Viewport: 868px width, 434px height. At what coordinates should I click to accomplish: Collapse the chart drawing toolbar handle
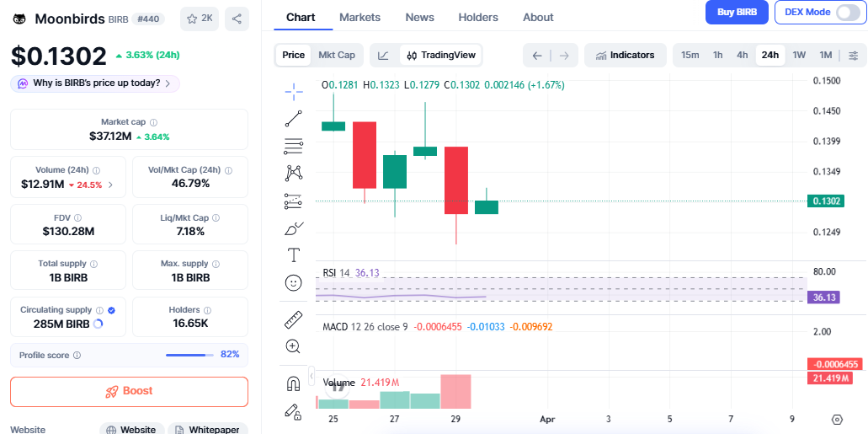[x=312, y=377]
